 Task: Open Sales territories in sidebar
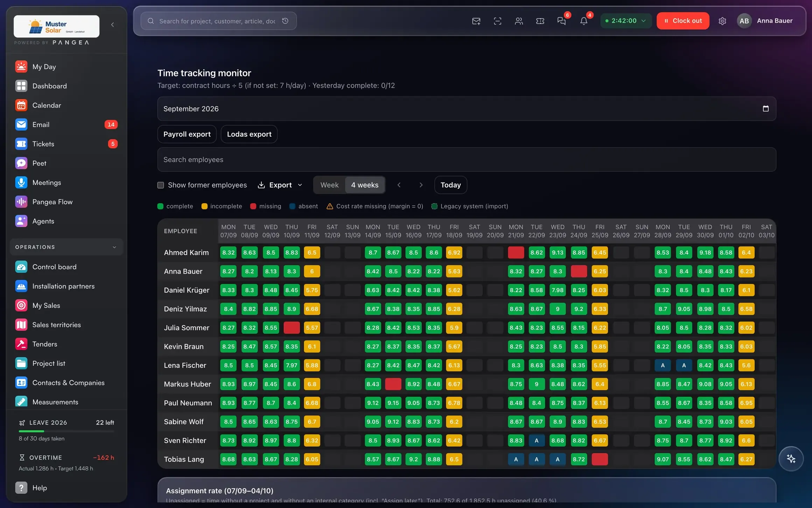click(66, 325)
